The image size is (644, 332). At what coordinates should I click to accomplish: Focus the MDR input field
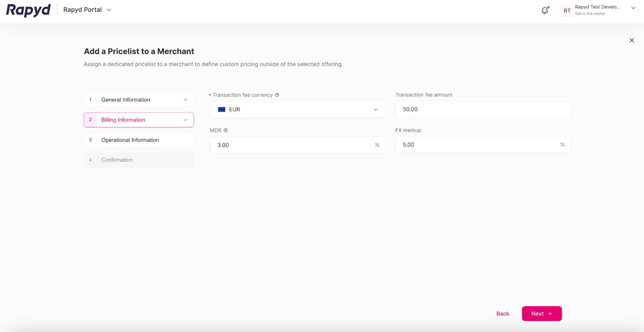[x=298, y=145]
